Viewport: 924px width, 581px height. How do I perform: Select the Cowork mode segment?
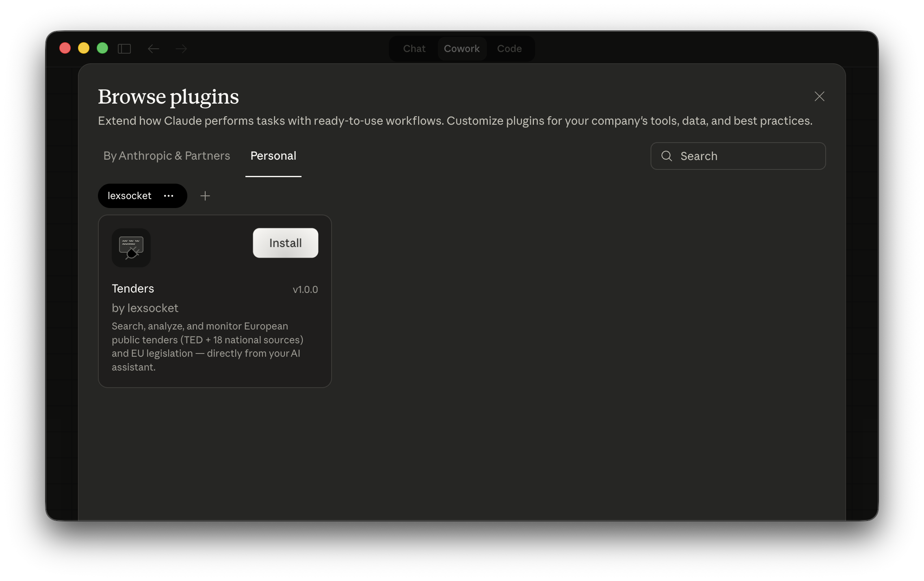click(462, 48)
